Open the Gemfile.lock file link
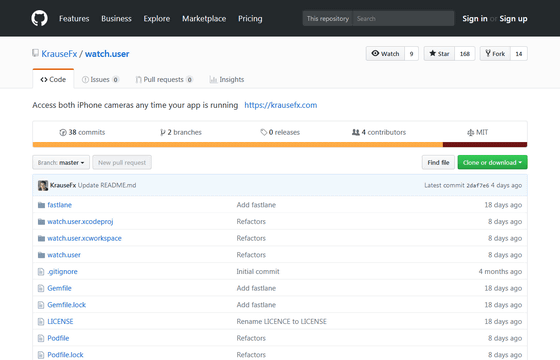The width and height of the screenshot is (560, 360). 67,305
